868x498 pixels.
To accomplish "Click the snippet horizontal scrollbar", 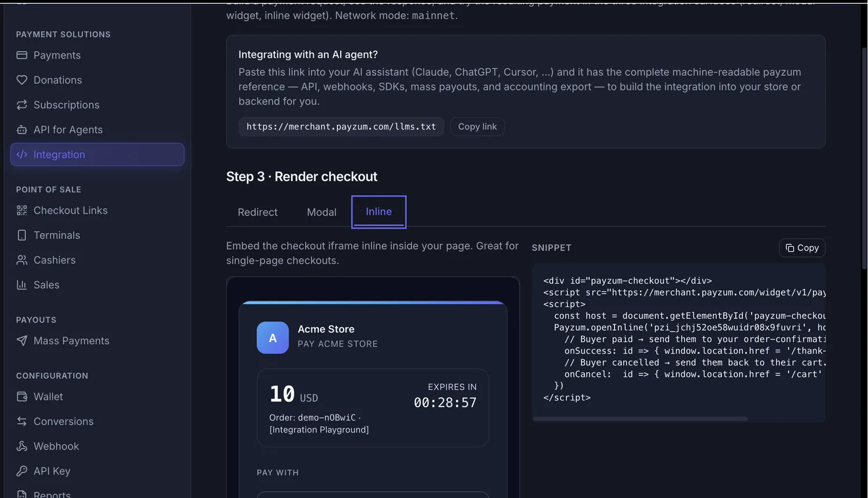I will [x=640, y=419].
